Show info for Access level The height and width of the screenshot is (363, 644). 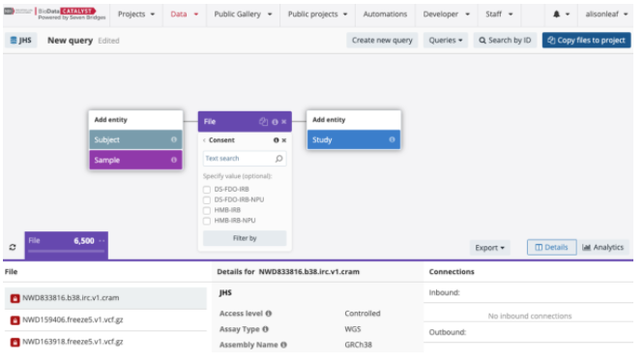[x=269, y=314]
